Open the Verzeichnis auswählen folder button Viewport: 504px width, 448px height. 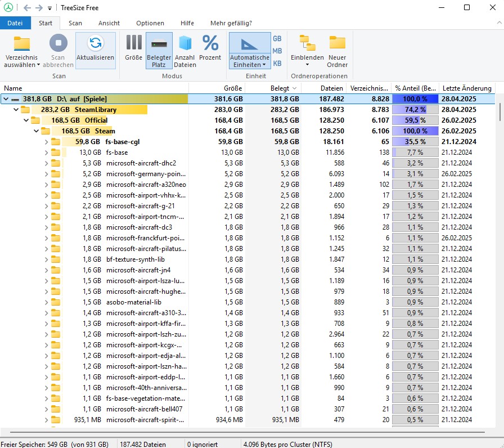pyautogui.click(x=22, y=51)
